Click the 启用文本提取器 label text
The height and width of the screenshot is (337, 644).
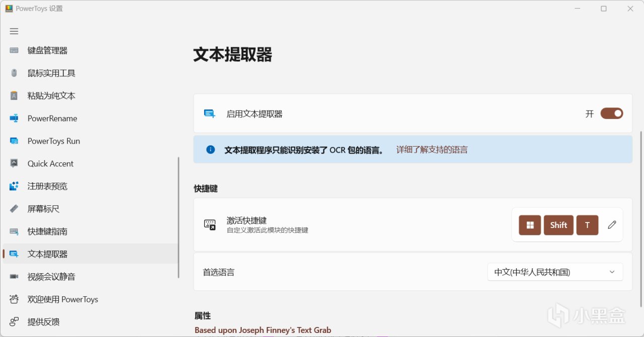point(254,114)
